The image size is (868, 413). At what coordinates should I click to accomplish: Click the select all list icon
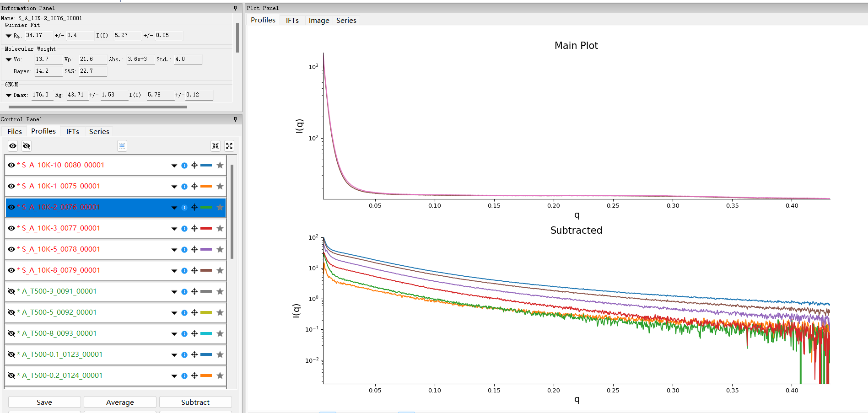122,146
